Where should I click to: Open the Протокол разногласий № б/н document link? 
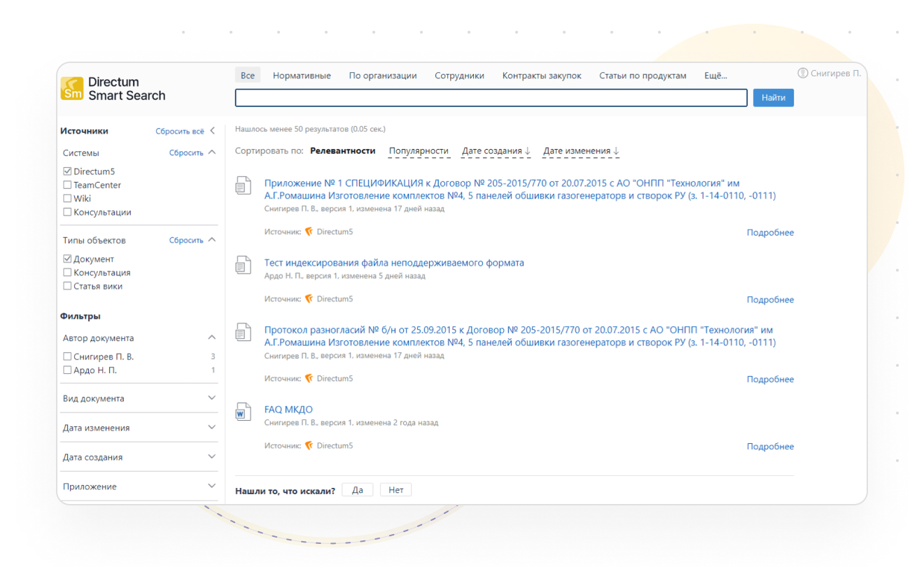[x=520, y=336]
